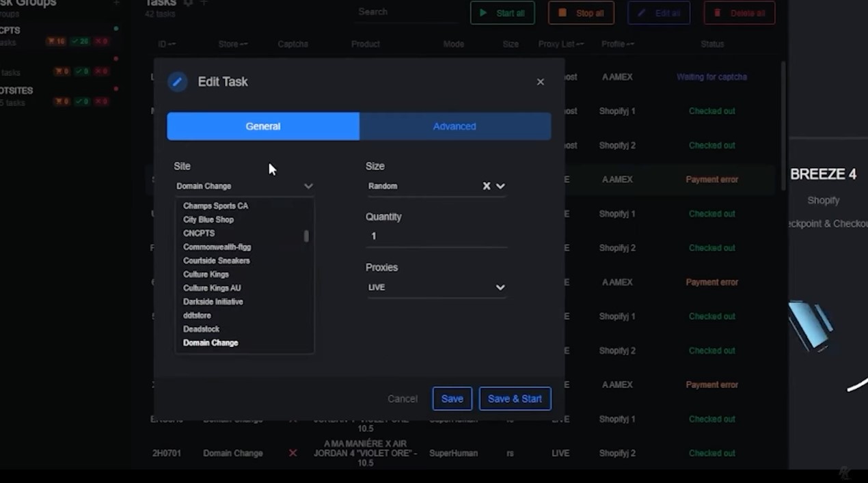Pick Darkside Initiative from the list
Viewport: 868px width, 483px height.
[213, 301]
